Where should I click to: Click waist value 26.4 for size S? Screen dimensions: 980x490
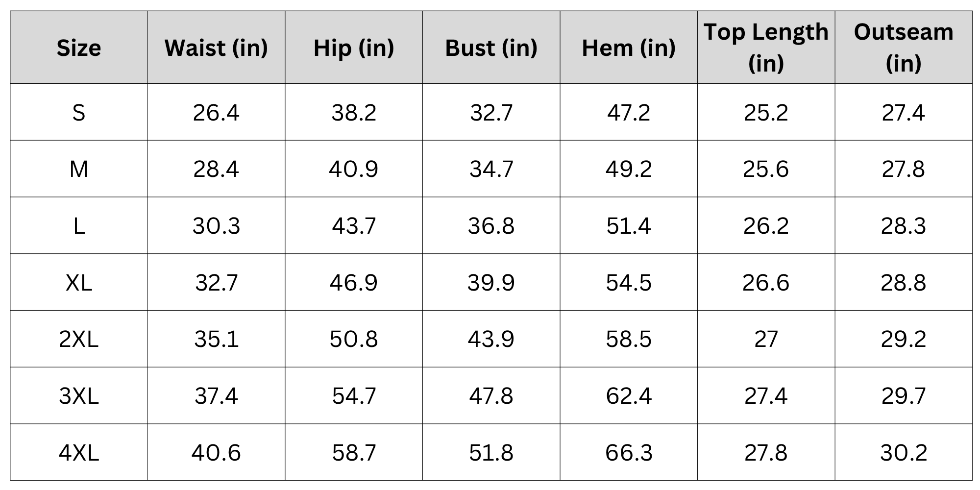coord(216,112)
